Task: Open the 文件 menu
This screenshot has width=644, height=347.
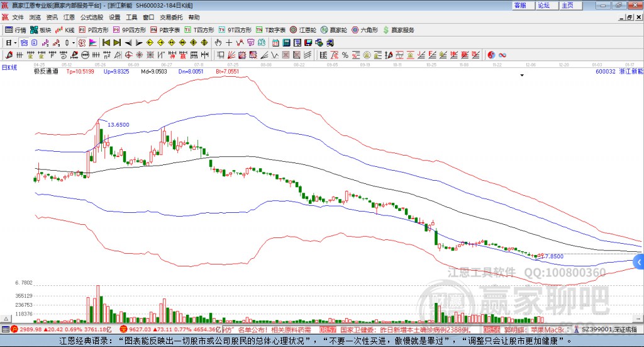Action: (18, 17)
